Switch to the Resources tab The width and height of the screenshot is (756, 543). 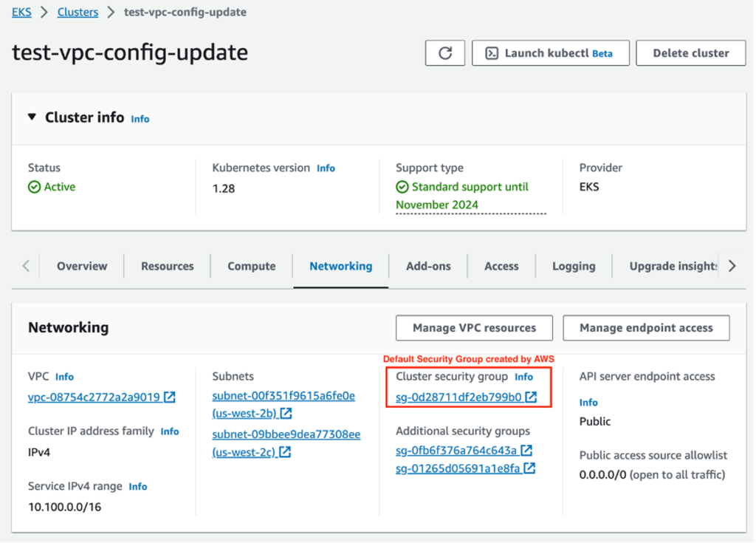point(168,266)
